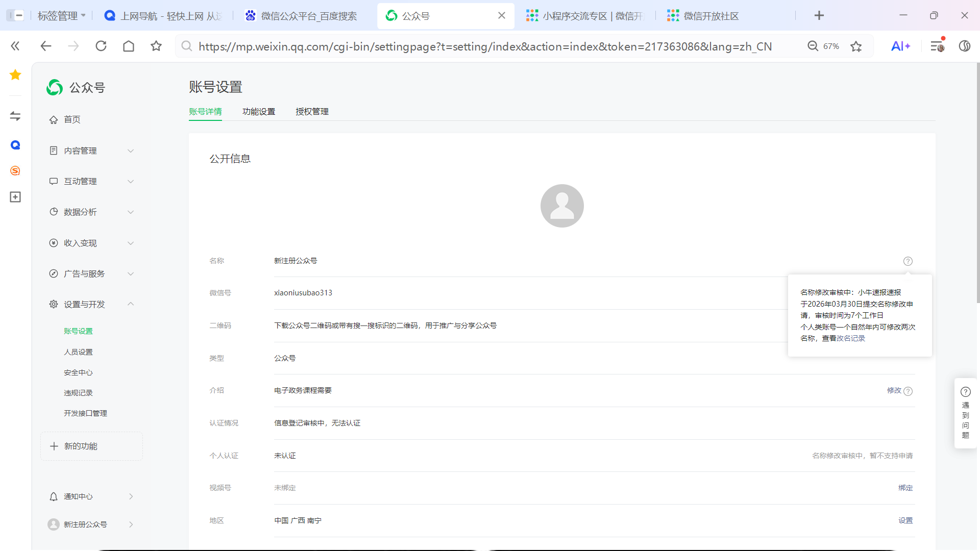The height and width of the screenshot is (551, 980).
Task: Collapse the 设置与开发 section
Action: [131, 305]
